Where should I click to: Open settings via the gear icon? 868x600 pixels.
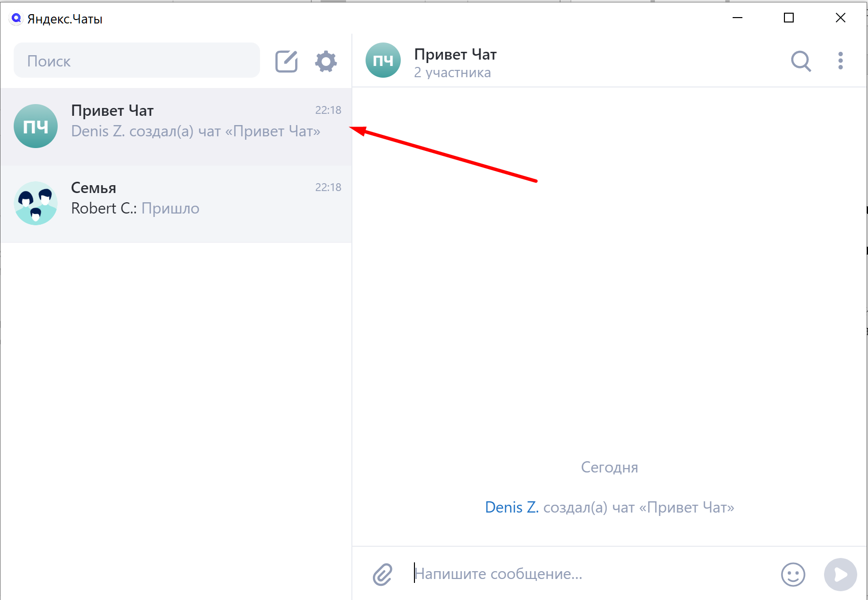click(x=325, y=62)
